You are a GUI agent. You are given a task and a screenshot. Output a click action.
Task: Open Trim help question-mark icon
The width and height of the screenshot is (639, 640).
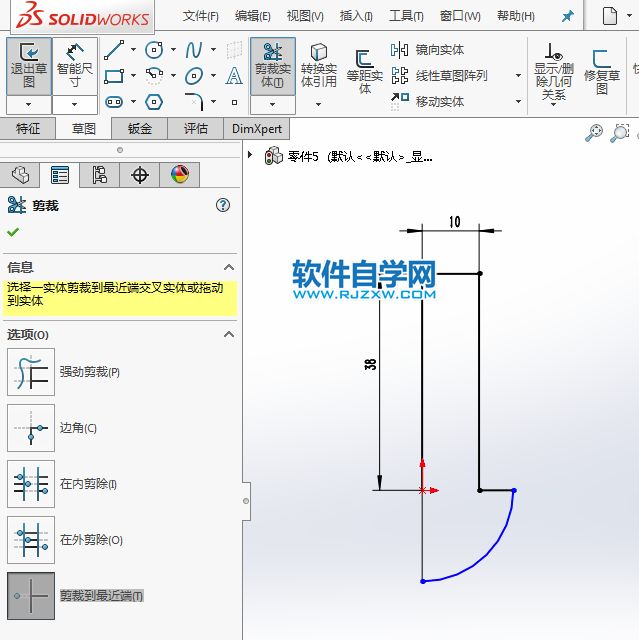point(223,205)
